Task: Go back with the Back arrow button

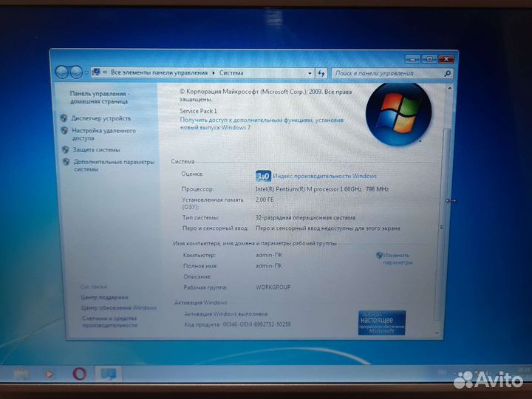Action: pos(61,72)
